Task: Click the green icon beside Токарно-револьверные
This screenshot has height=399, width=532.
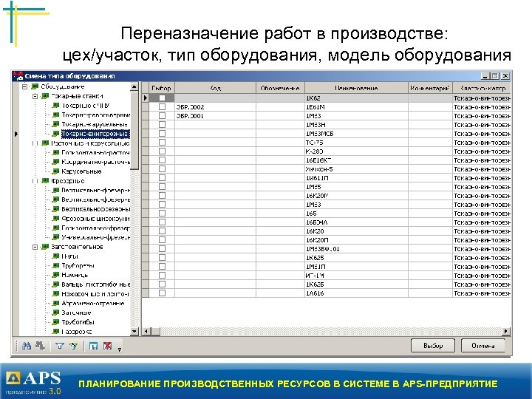Action: coord(55,115)
